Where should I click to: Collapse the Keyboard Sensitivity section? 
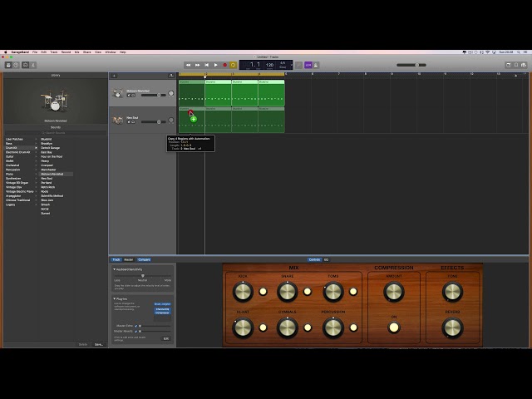pyautogui.click(x=115, y=269)
